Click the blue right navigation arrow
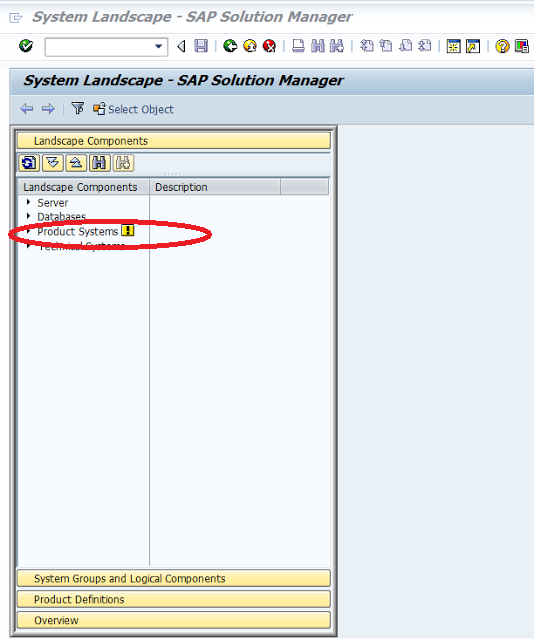Viewport: 534px width, 640px height. click(x=48, y=109)
